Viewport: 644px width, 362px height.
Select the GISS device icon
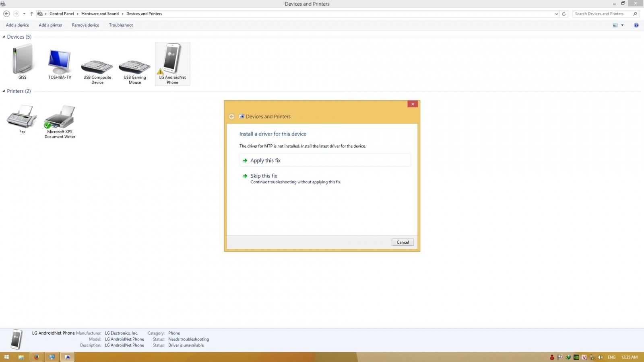coord(22,60)
